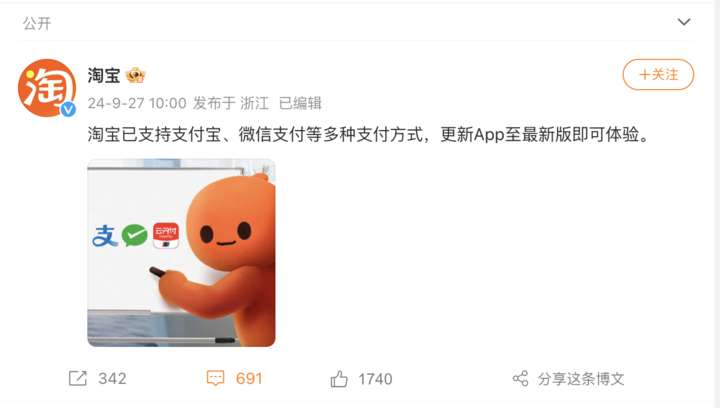Click the post text about 支付宝、微信支付
This screenshot has width=720, height=408.
[x=369, y=134]
